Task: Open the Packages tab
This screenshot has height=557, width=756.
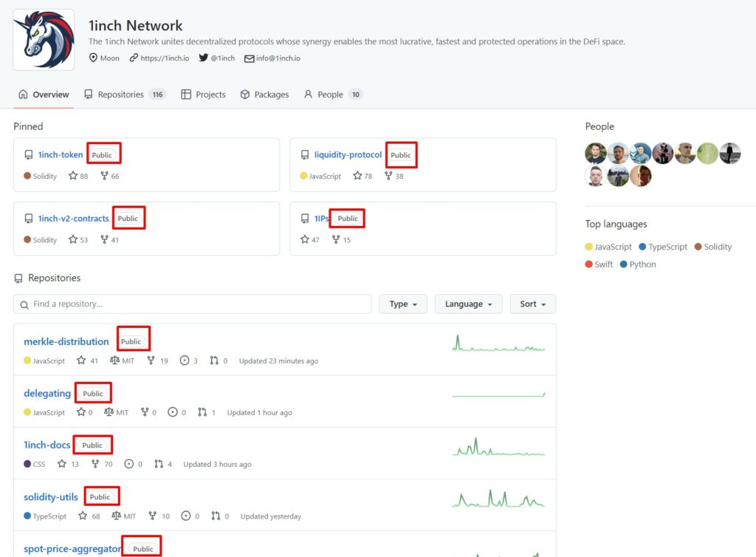Action: [x=264, y=95]
